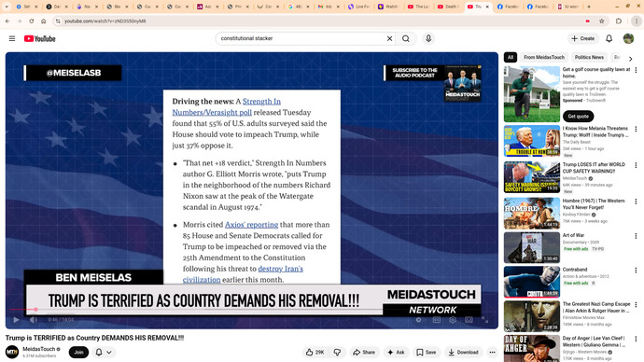Open Contraband title link

point(575,270)
